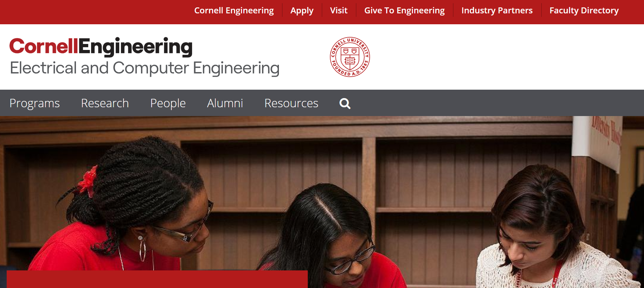Open Industry Partners page

click(497, 11)
